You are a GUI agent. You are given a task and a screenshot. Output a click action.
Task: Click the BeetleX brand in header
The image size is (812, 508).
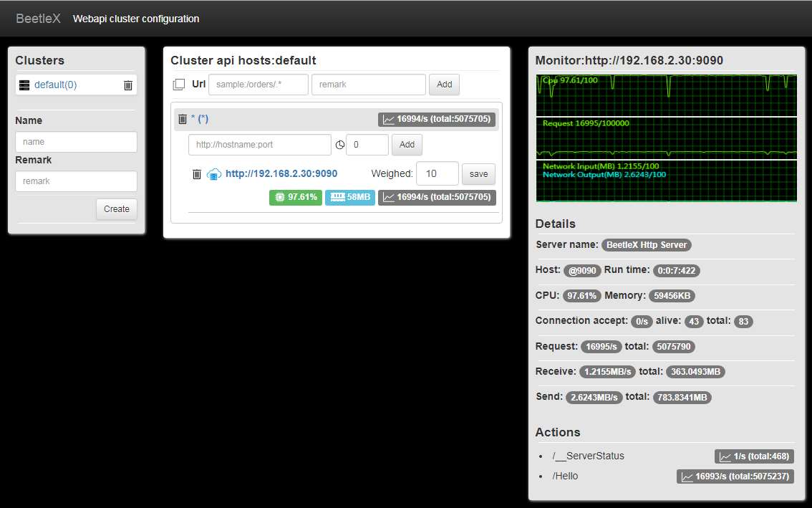(x=39, y=19)
